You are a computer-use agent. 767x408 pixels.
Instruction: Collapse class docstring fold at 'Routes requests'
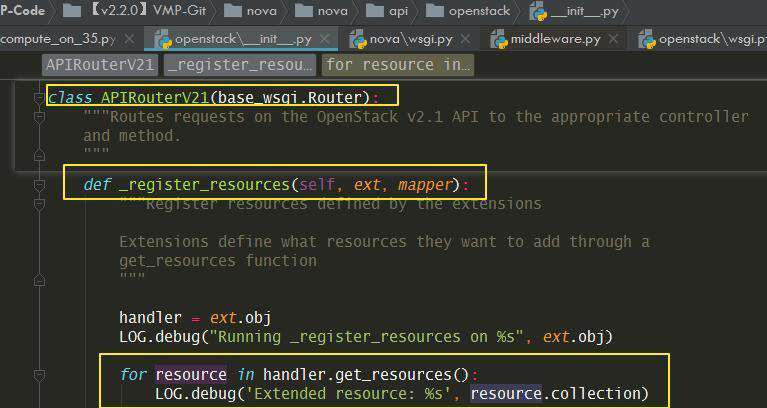40,117
